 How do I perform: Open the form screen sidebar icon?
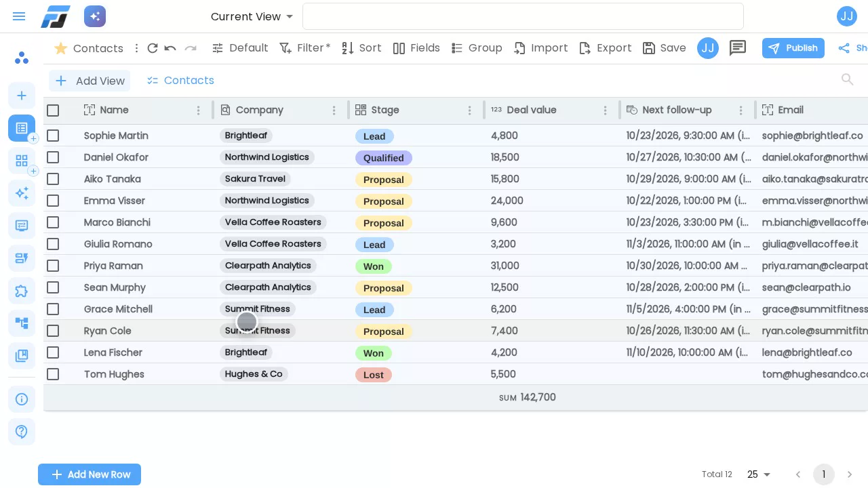[22, 226]
